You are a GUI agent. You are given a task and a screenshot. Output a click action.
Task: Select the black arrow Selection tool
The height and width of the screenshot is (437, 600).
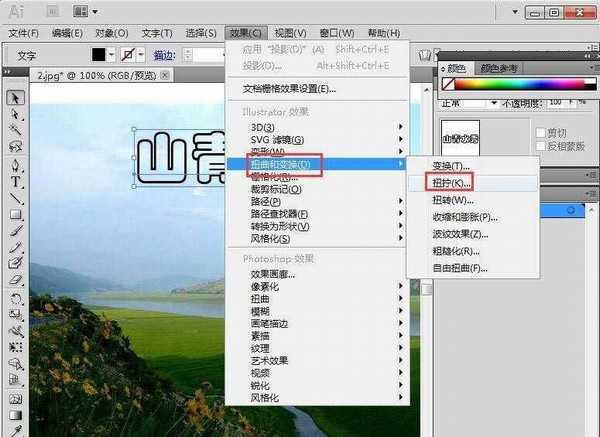[x=16, y=98]
